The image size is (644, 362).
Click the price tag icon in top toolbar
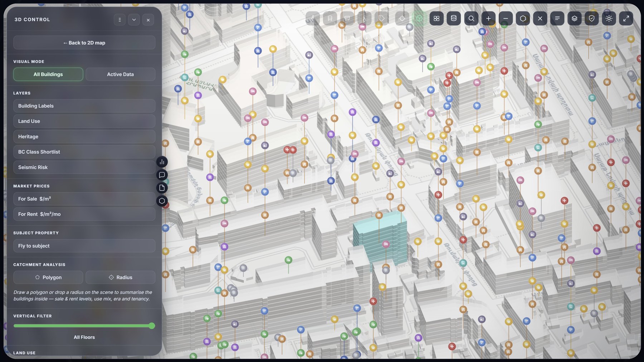(x=381, y=18)
